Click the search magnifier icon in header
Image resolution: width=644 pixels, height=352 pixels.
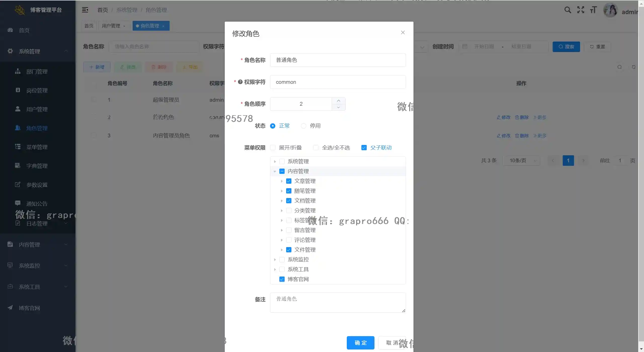[567, 10]
